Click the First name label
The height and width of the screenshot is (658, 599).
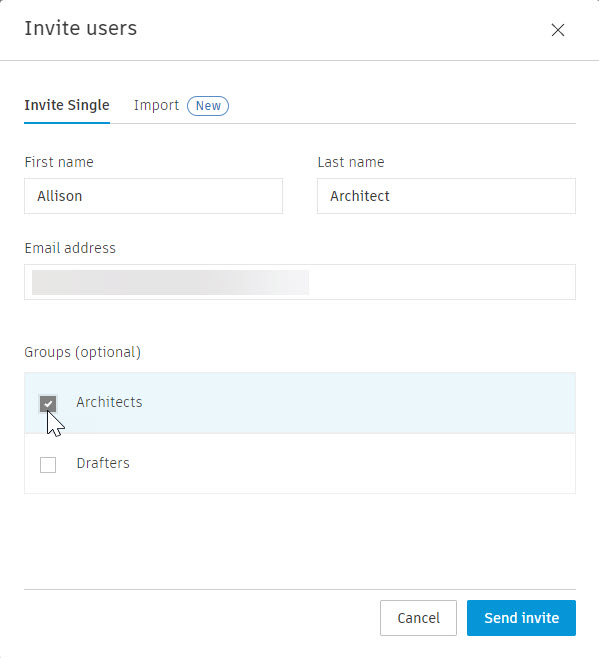pyautogui.click(x=59, y=162)
